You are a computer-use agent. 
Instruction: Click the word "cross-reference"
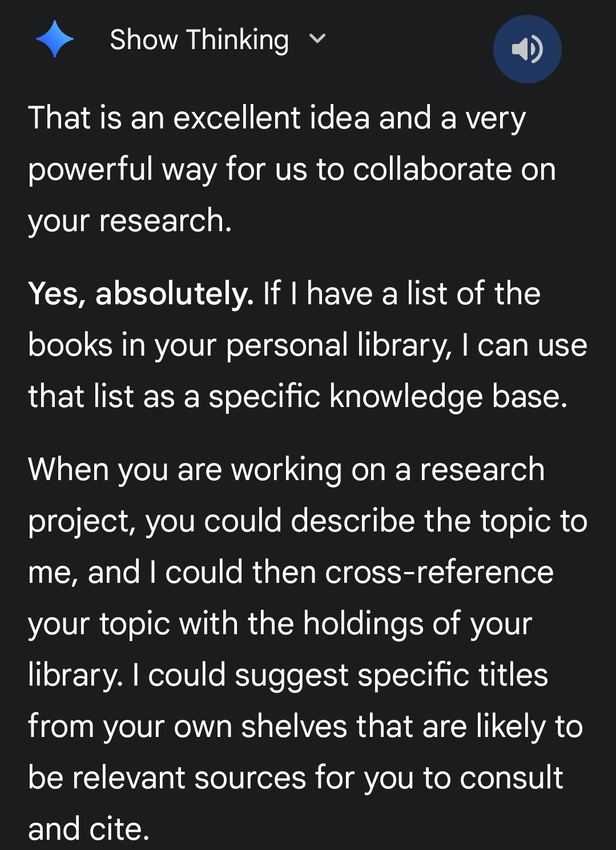(x=439, y=573)
